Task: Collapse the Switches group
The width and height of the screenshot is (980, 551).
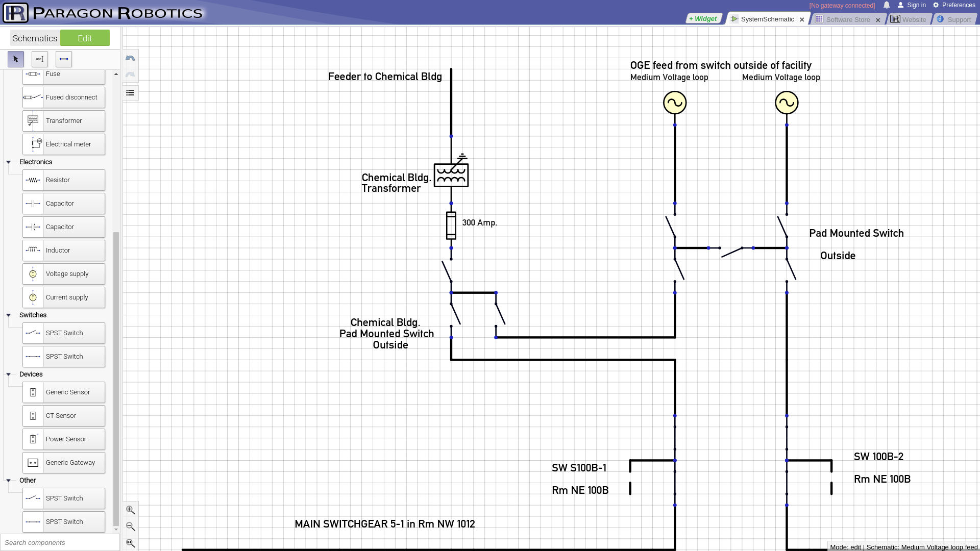Action: 9,315
